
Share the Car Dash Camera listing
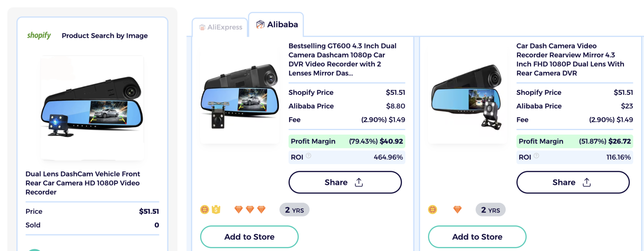pyautogui.click(x=572, y=182)
